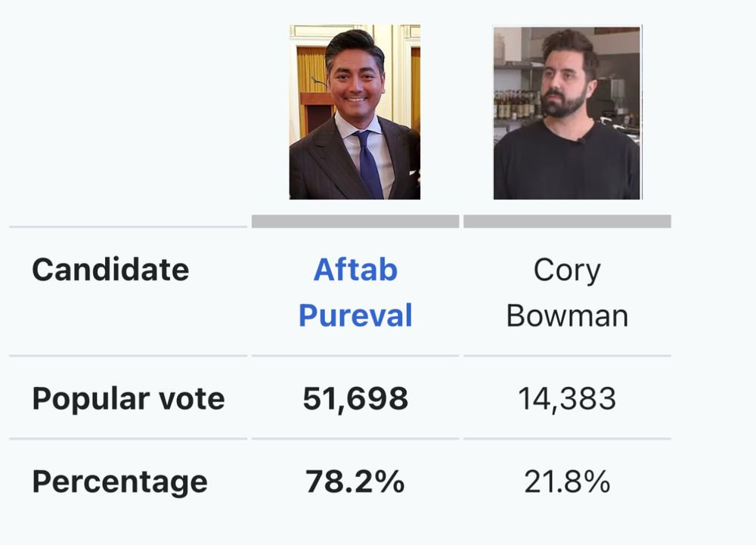Click the gray color bar under Bowman's photo
Viewport: 756px width, 545px height.
567,221
